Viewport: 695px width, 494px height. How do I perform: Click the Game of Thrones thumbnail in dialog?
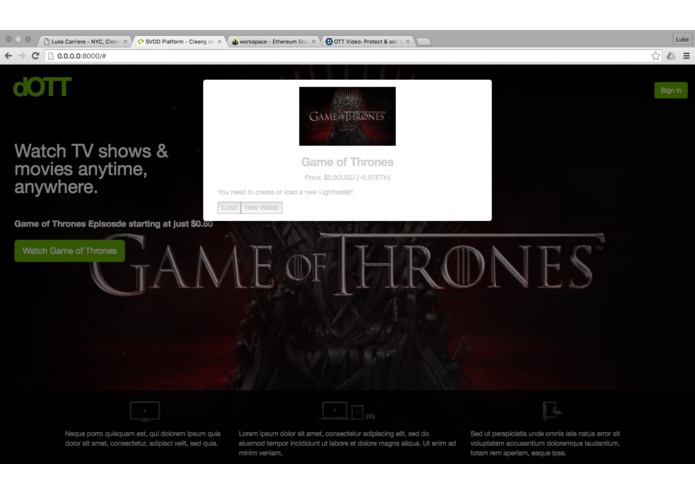coord(348,116)
